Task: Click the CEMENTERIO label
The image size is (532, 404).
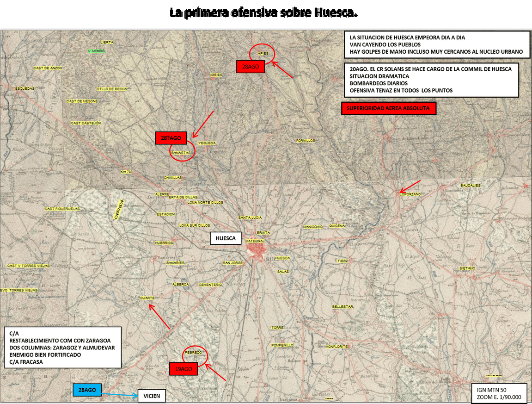Action: pyautogui.click(x=210, y=285)
